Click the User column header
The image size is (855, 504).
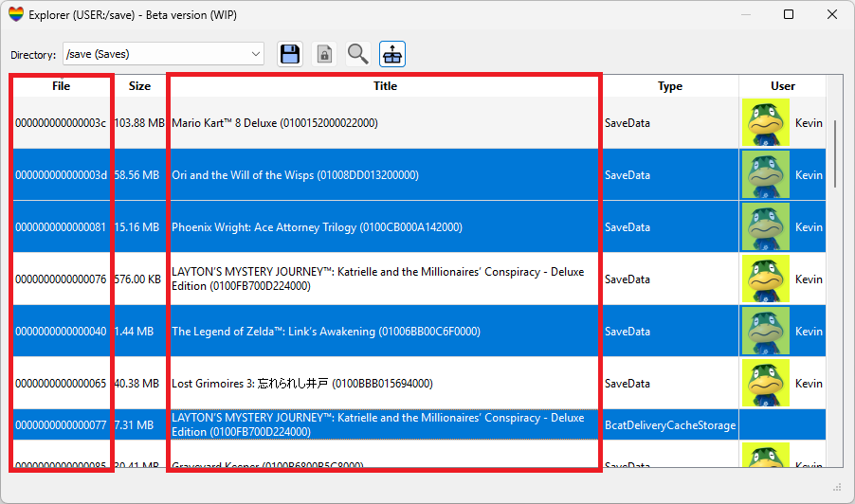coord(782,86)
